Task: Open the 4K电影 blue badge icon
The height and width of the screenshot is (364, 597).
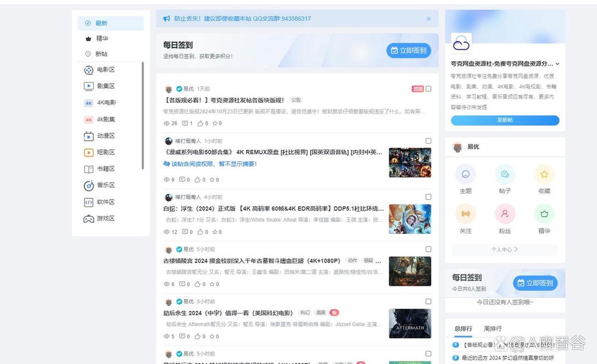Action: click(89, 103)
